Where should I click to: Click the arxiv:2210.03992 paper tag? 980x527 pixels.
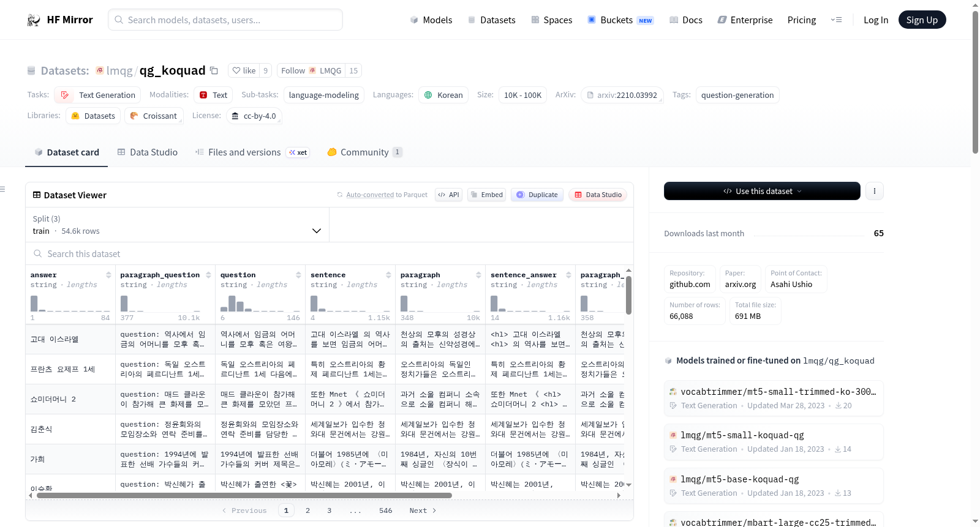pyautogui.click(x=622, y=95)
